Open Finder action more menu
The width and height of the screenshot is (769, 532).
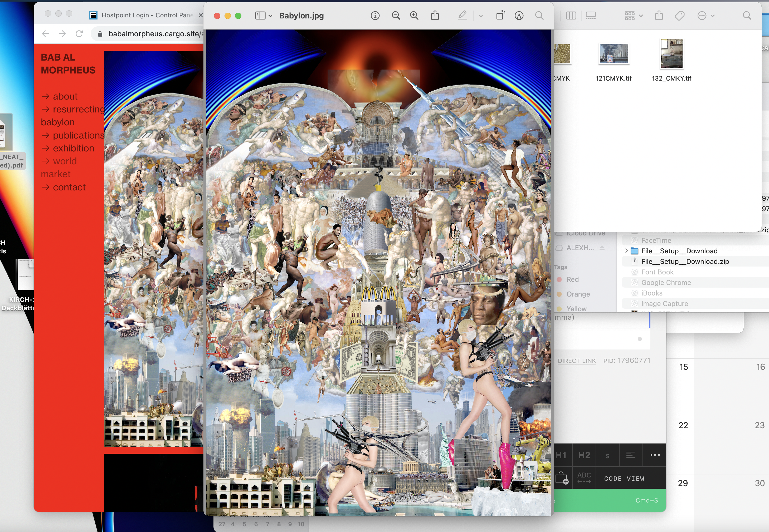(x=706, y=16)
